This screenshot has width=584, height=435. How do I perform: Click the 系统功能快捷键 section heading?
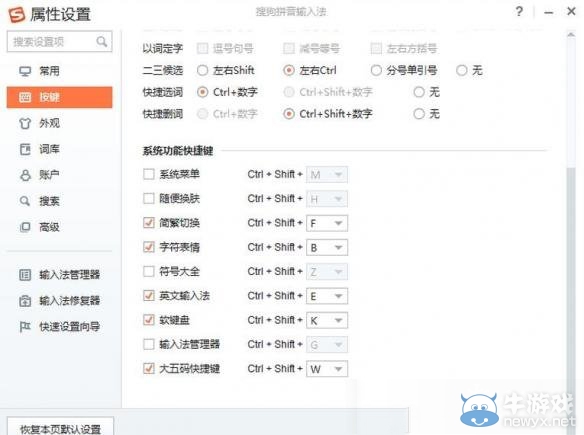click(178, 150)
